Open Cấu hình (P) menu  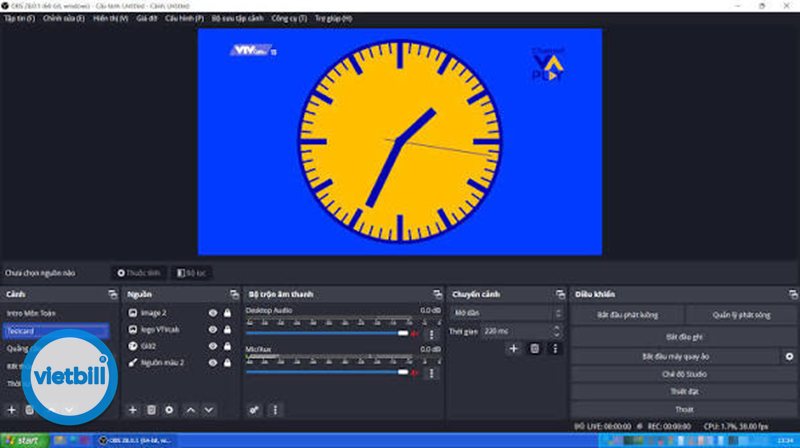click(184, 18)
